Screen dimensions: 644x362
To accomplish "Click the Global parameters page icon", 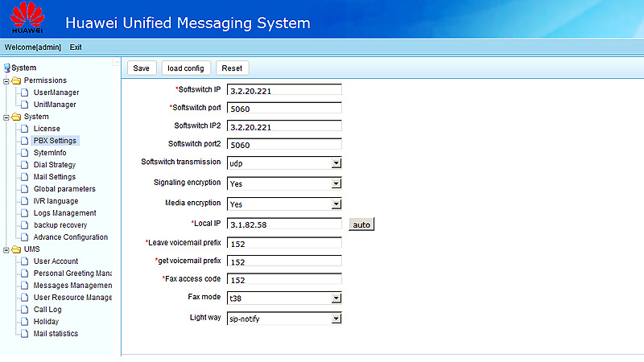I will (25, 189).
